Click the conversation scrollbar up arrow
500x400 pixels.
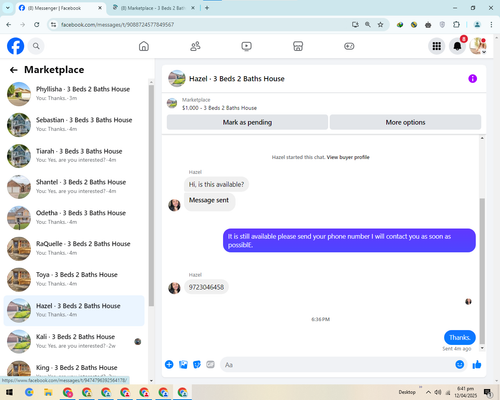point(482,138)
